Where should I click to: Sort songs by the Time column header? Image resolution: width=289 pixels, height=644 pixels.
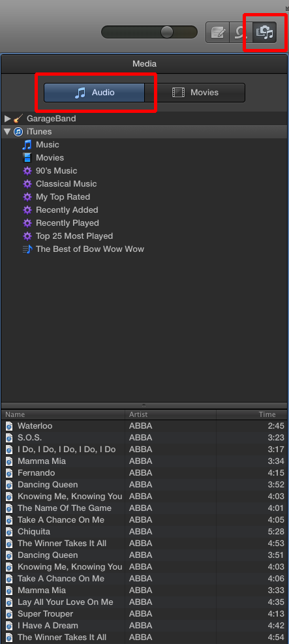click(252, 414)
